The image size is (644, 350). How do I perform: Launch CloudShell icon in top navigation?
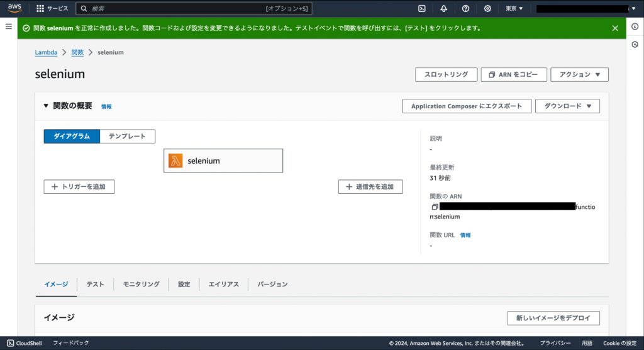click(x=422, y=8)
